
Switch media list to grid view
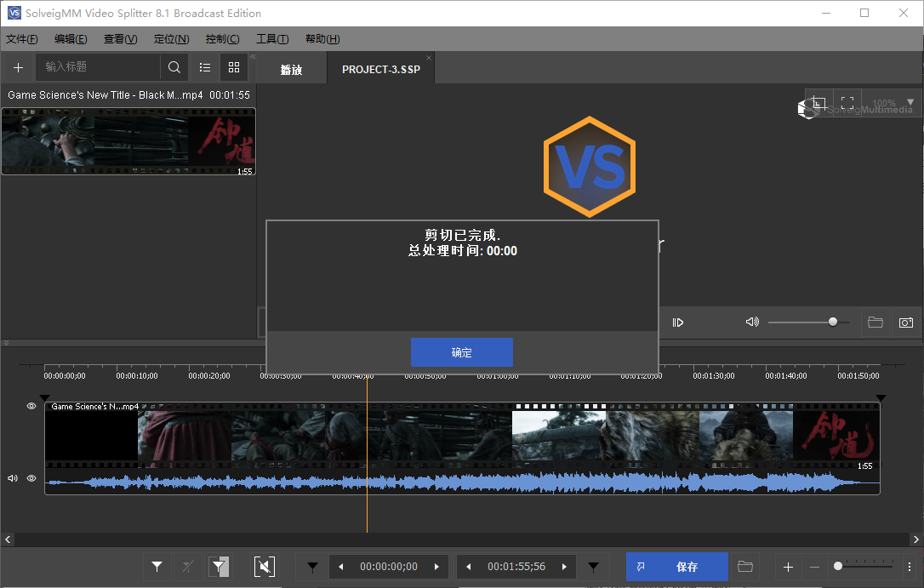click(x=234, y=67)
